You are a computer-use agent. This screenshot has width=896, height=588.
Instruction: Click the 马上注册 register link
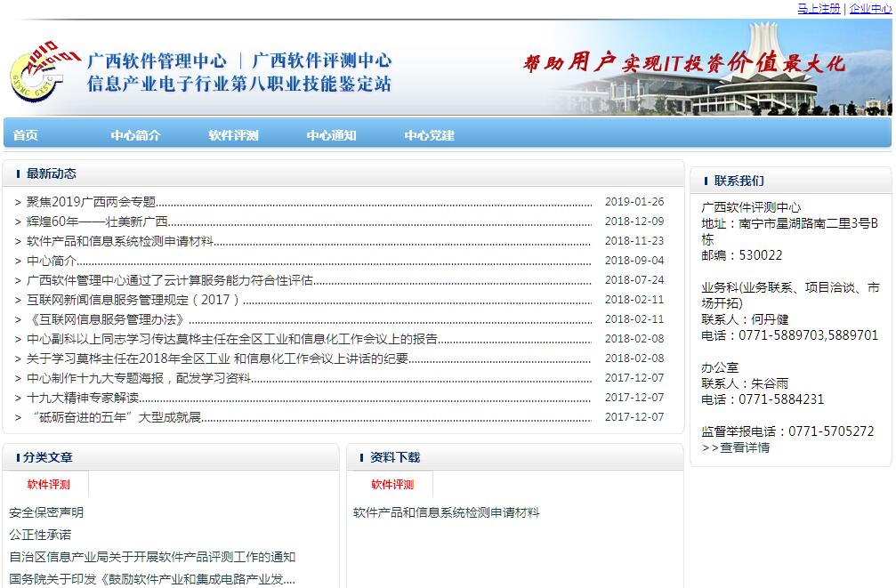pos(818,8)
